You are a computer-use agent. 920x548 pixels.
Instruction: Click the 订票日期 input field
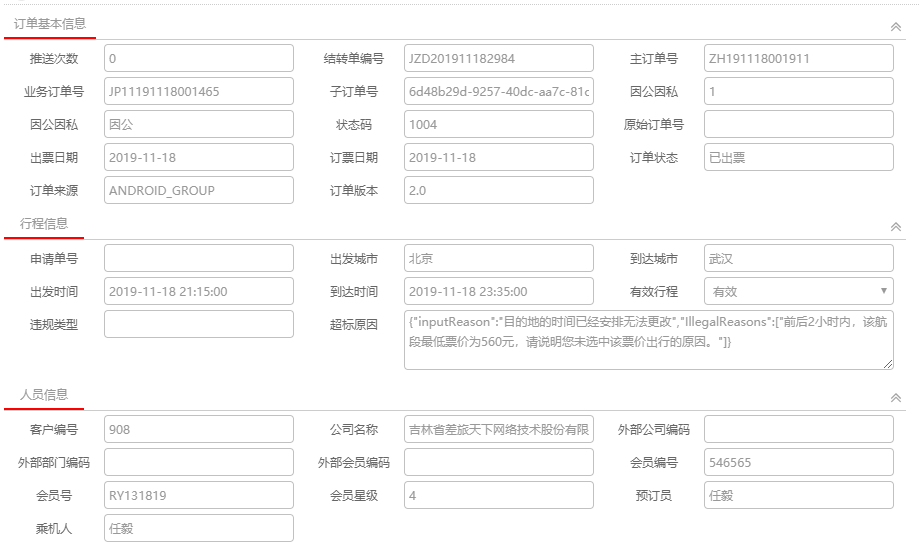499,157
